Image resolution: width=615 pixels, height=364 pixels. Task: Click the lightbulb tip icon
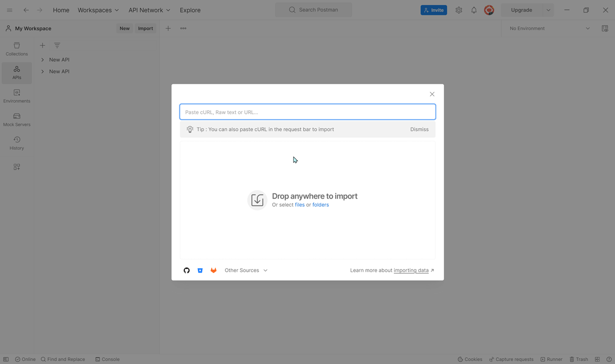click(190, 129)
